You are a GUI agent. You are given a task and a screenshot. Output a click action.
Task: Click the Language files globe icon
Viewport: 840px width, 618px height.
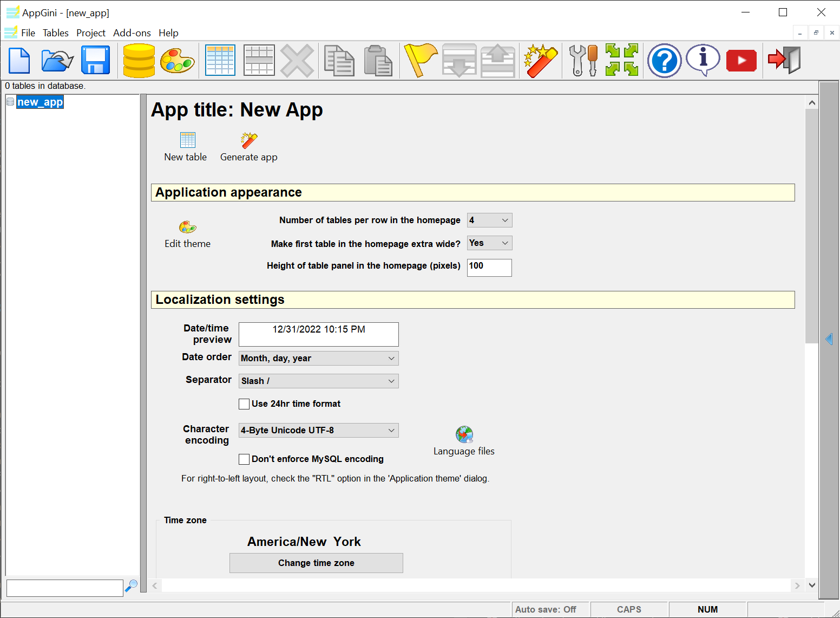(464, 435)
